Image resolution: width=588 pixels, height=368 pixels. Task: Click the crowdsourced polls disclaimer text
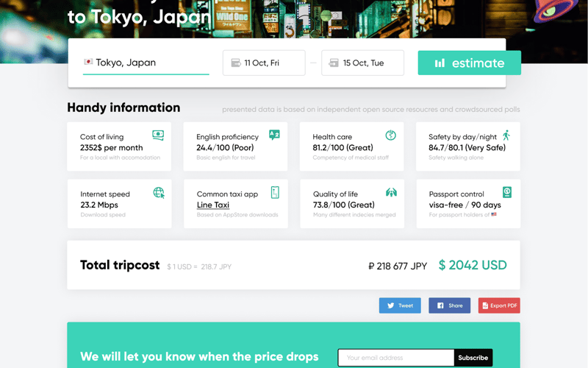[371, 109]
